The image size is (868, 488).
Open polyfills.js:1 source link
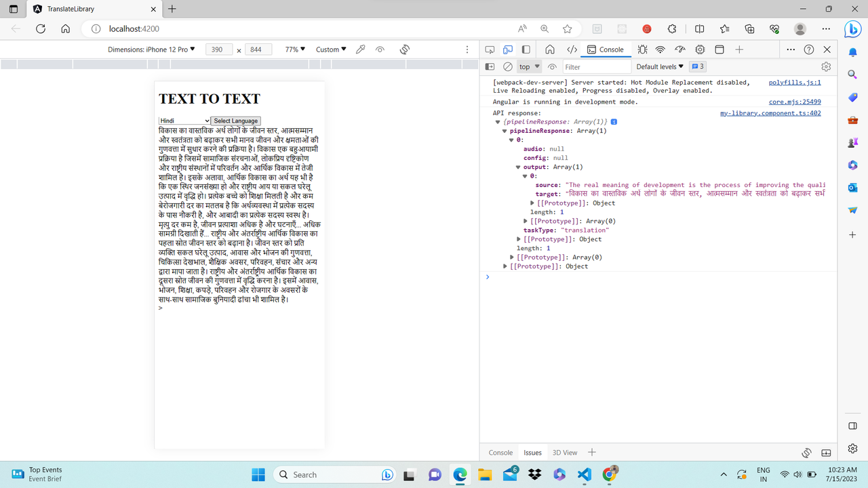pyautogui.click(x=795, y=82)
